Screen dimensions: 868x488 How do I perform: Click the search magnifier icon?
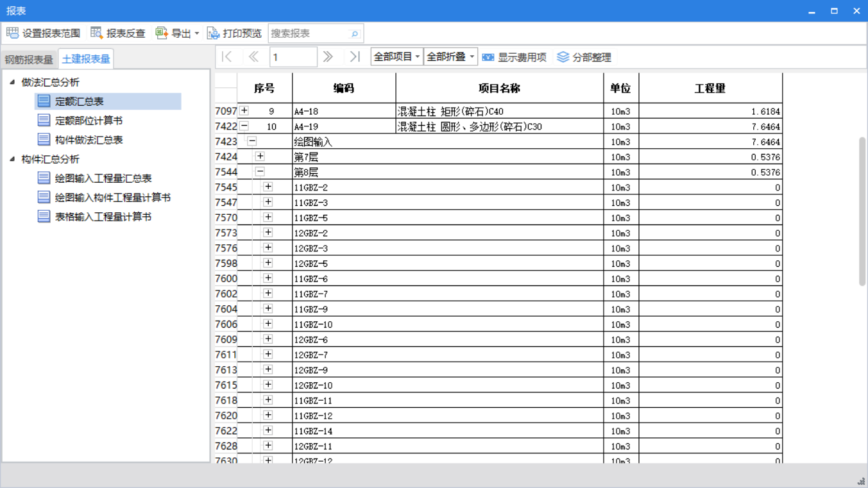tap(354, 33)
